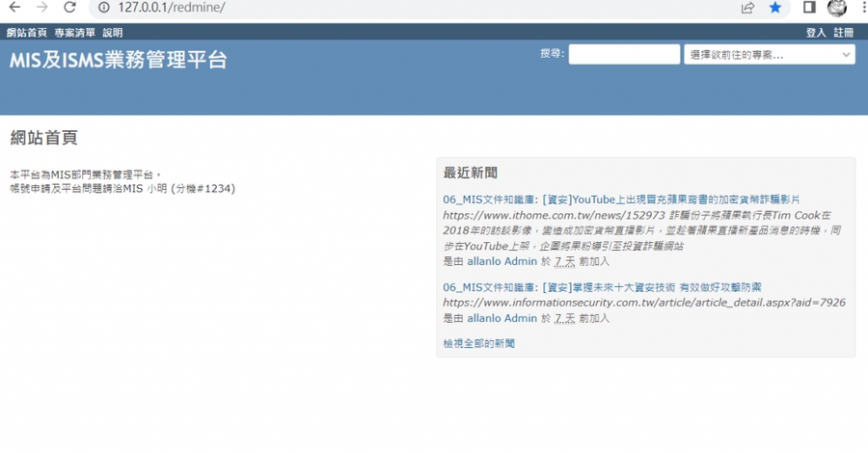Screen dimensions: 868x453
Task: Open the share page icon
Action: tap(747, 8)
